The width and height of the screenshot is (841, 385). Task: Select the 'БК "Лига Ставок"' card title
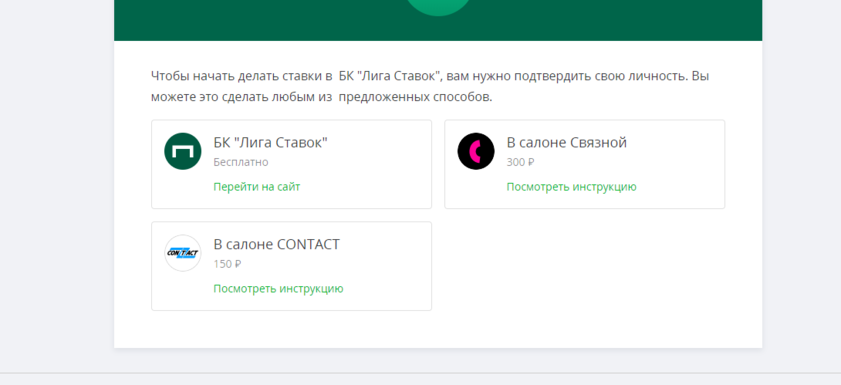tap(271, 143)
